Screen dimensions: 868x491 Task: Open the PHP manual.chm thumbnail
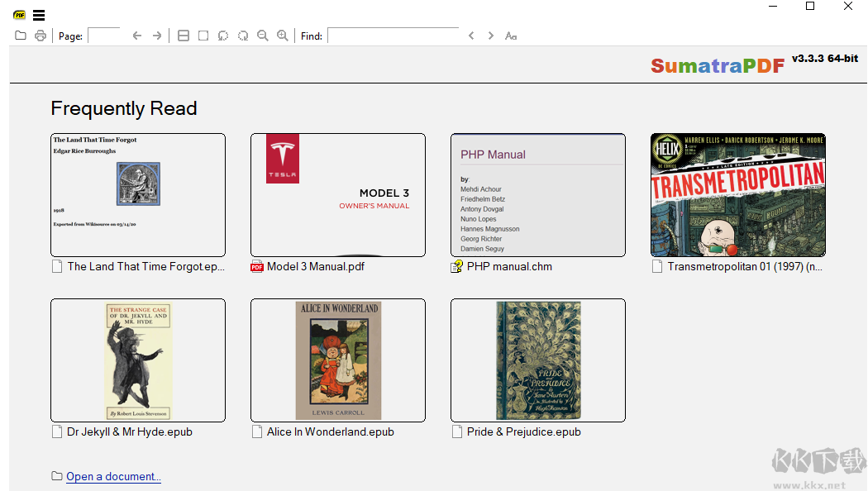(538, 195)
